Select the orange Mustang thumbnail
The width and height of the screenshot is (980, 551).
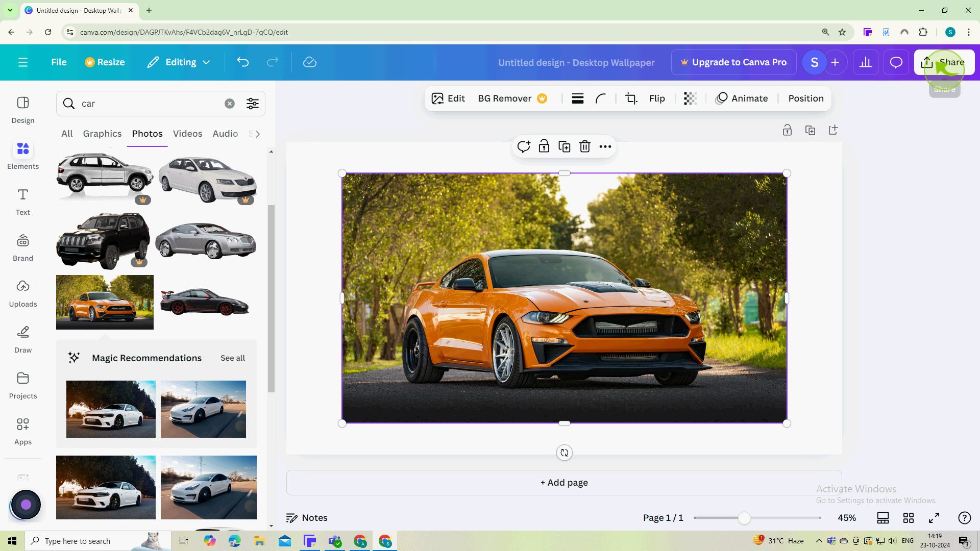[x=105, y=302]
